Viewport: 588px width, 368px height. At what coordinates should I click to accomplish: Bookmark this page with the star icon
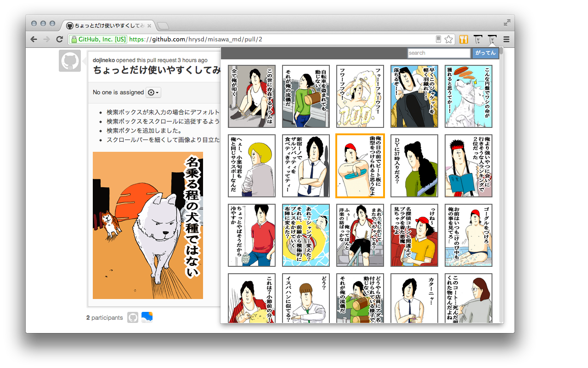pyautogui.click(x=449, y=40)
